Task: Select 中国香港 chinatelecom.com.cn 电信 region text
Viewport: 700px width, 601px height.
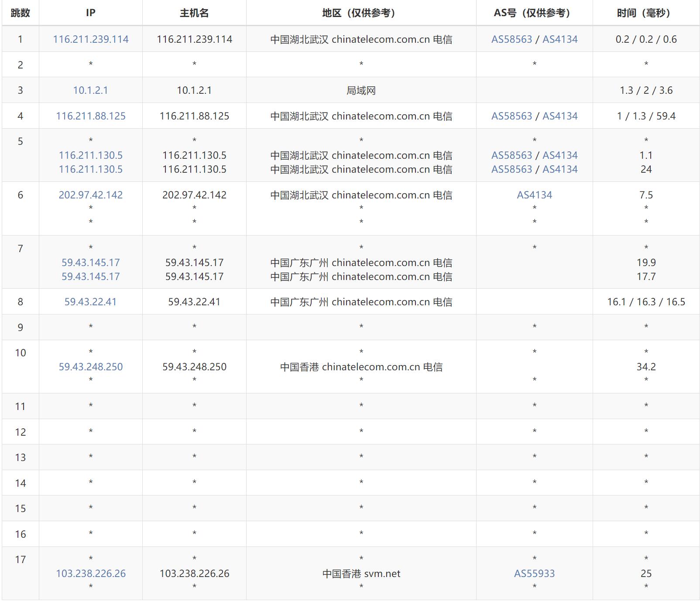Action: pos(361,367)
